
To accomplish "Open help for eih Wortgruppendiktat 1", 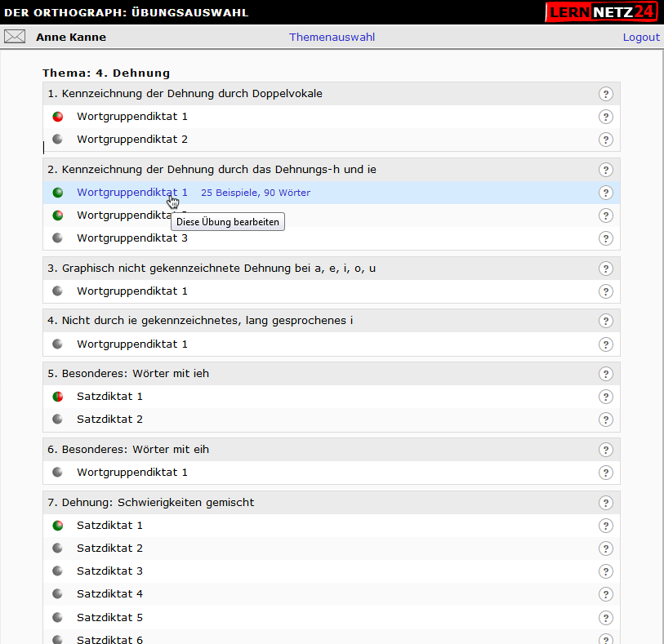I will pyautogui.click(x=606, y=473).
